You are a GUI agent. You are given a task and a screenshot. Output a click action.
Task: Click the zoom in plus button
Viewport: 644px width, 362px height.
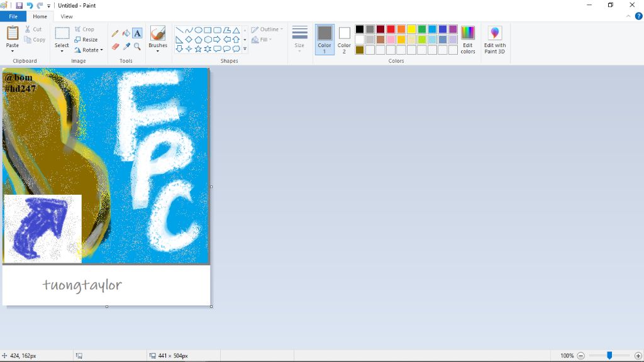[x=638, y=356]
